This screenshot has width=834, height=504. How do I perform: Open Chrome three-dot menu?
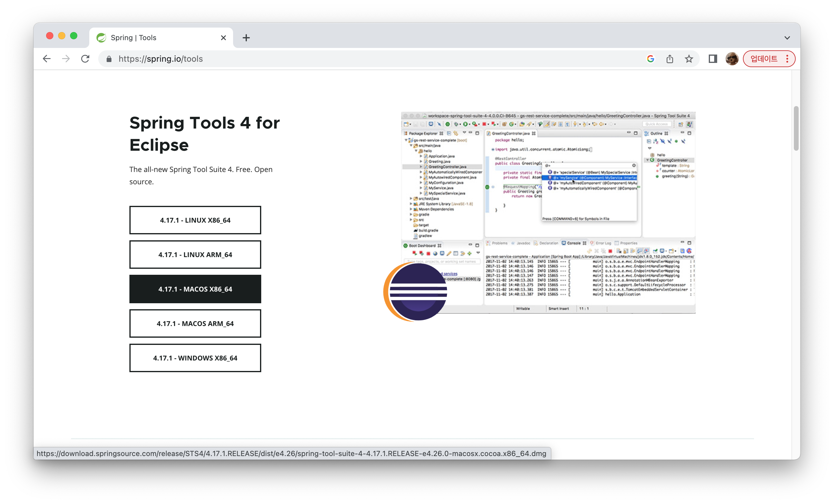click(x=788, y=59)
